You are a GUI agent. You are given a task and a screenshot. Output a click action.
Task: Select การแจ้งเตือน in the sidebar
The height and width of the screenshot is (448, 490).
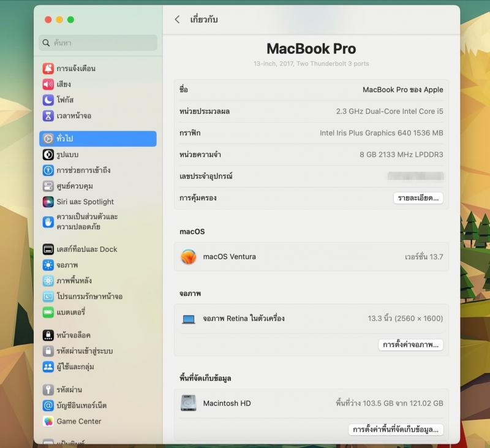pos(98,68)
